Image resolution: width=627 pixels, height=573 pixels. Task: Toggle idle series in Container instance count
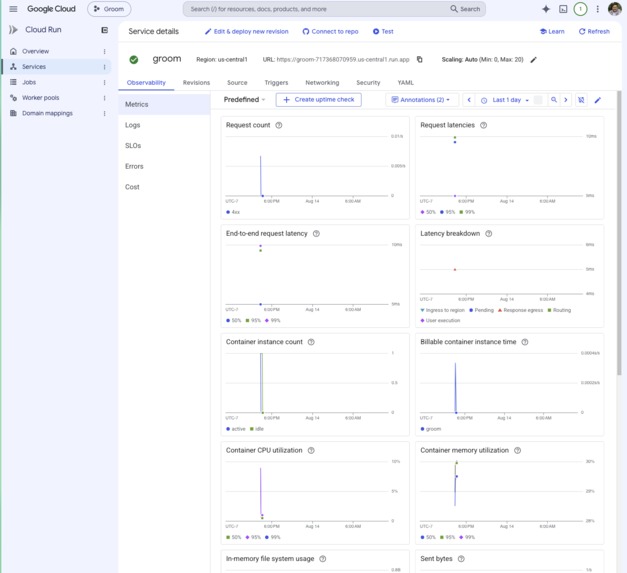pyautogui.click(x=257, y=429)
